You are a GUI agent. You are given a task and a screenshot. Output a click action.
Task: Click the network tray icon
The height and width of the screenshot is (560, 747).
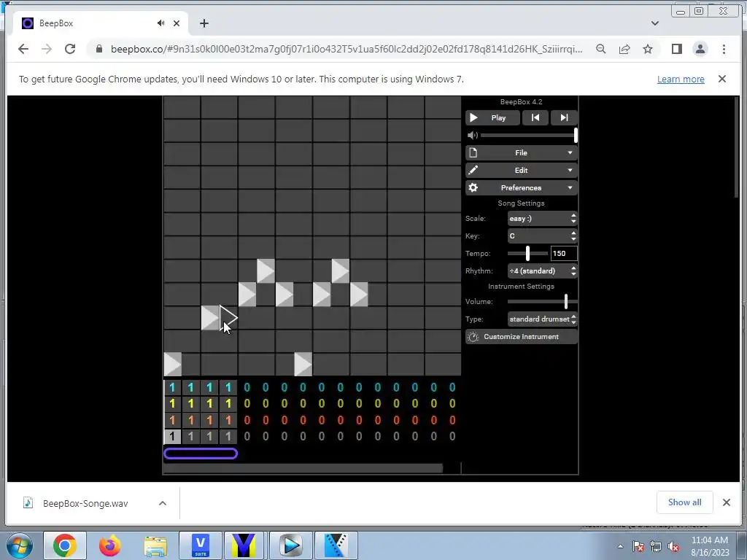(x=656, y=547)
